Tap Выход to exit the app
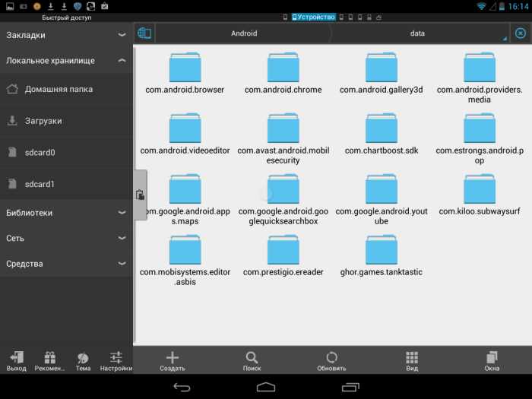The image size is (532, 399). [16, 361]
